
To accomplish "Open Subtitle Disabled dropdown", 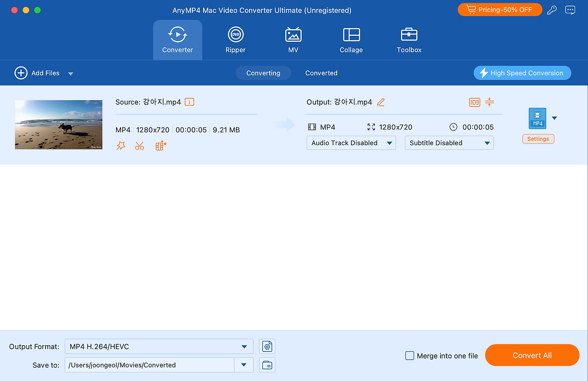I will (449, 143).
